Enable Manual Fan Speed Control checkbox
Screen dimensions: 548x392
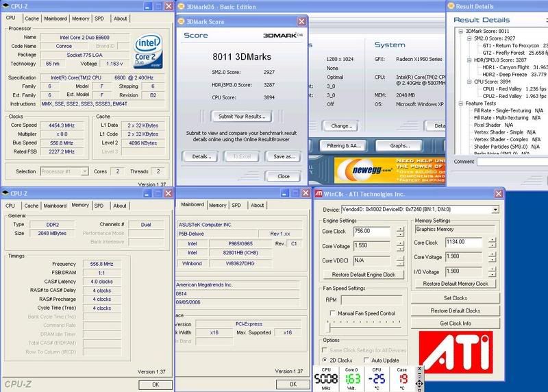point(332,313)
